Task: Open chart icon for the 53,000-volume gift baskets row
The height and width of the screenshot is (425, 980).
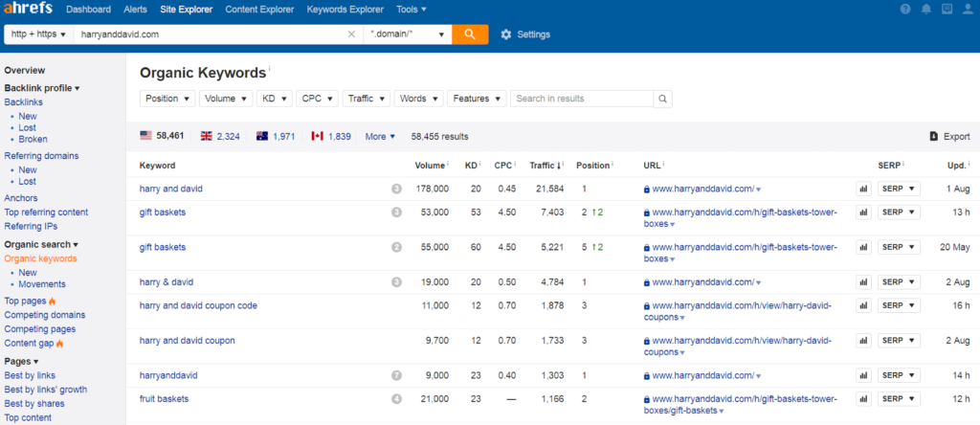Action: (x=864, y=212)
